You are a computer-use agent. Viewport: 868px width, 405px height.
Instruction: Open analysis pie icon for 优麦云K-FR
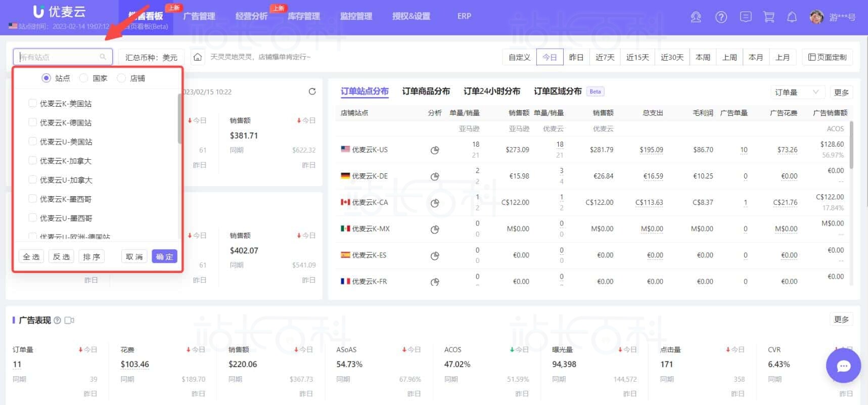tap(435, 282)
